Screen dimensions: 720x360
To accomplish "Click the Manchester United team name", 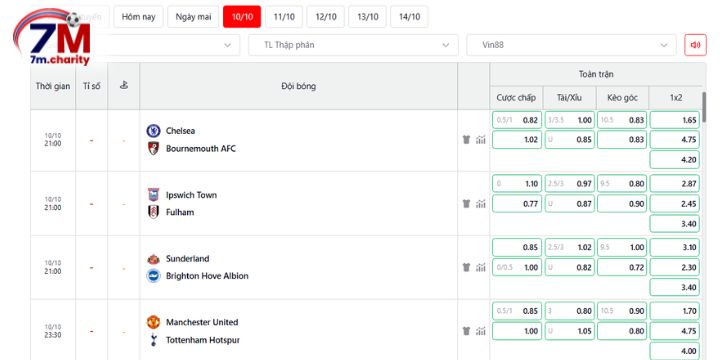I will [x=202, y=322].
